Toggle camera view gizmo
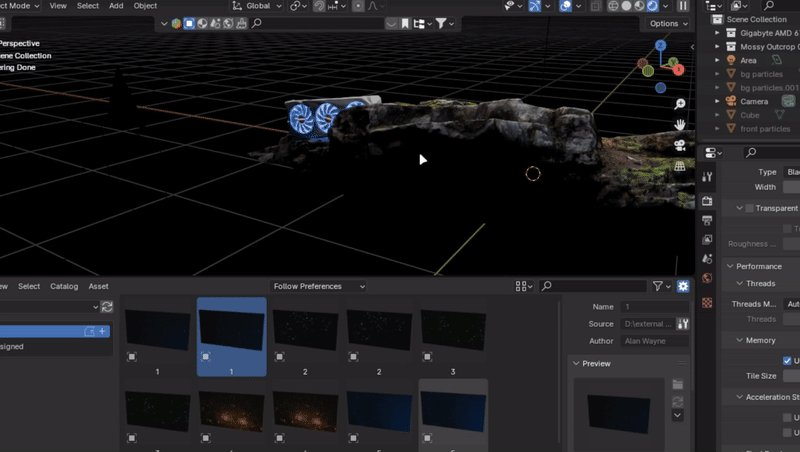This screenshot has width=800, height=452. 680,145
